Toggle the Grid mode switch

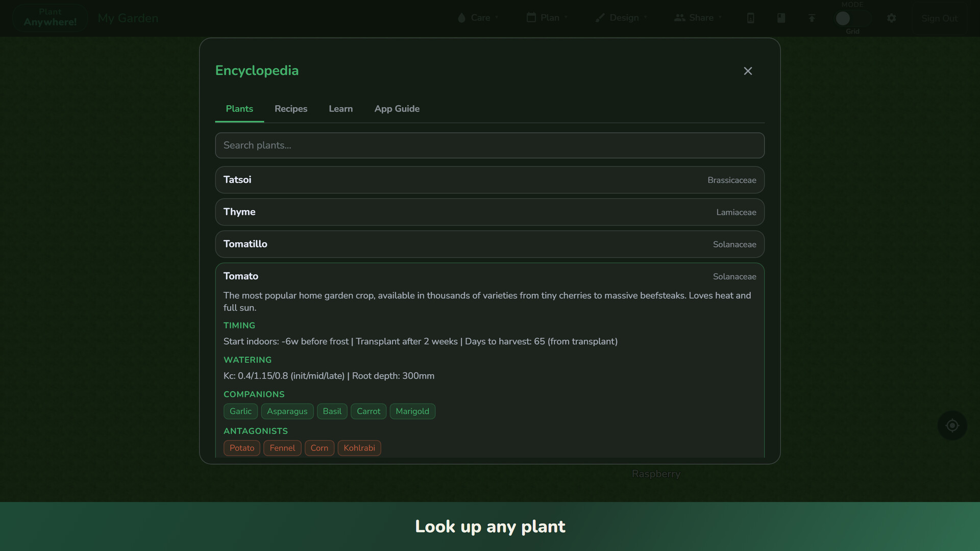coord(852,18)
